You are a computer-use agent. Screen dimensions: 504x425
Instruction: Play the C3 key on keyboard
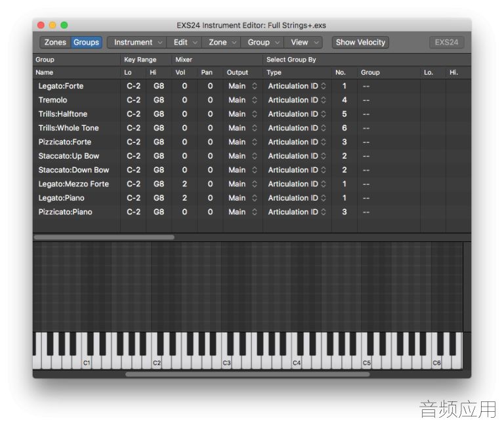point(226,363)
